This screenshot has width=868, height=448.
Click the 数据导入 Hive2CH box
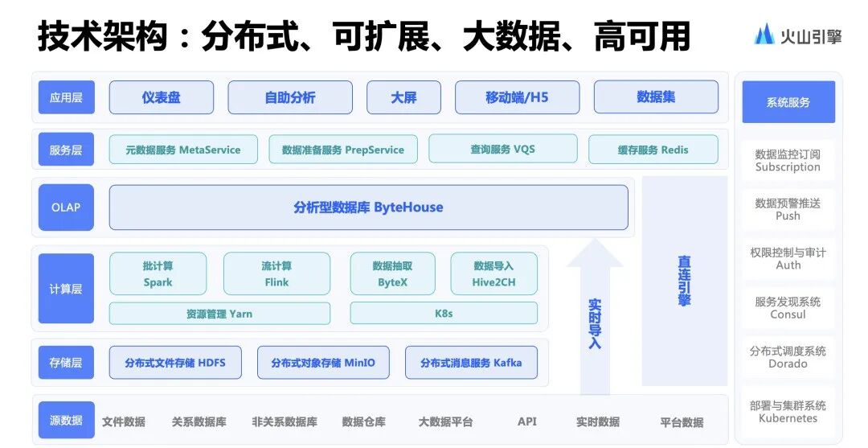[x=493, y=273]
